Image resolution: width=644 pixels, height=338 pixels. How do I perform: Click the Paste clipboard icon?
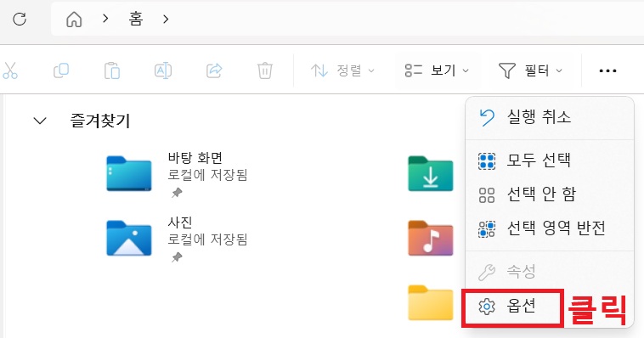111,70
